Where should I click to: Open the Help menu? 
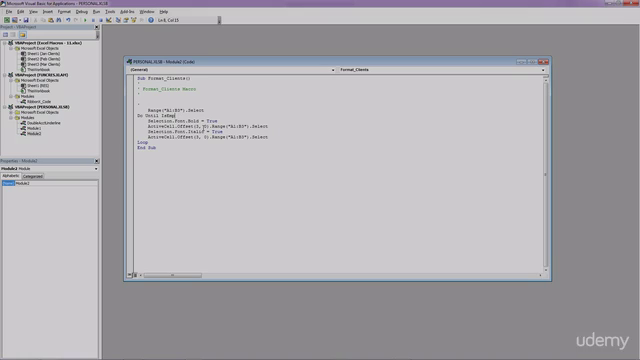164,12
